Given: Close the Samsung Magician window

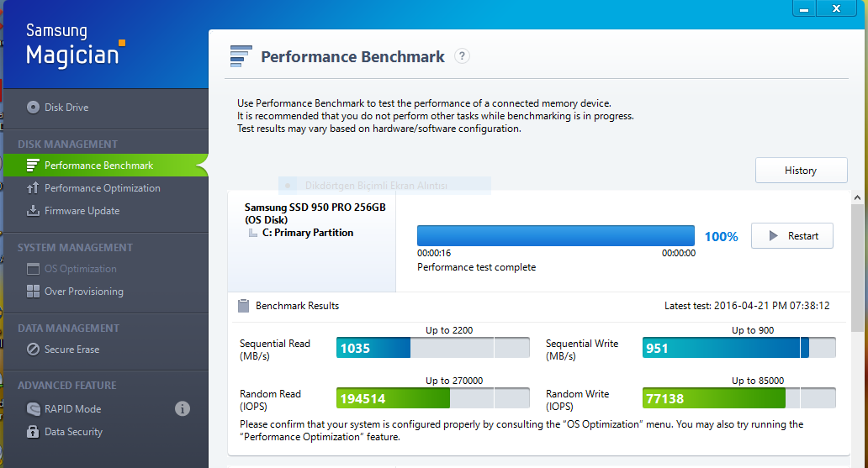Looking at the screenshot, I should tap(836, 9).
